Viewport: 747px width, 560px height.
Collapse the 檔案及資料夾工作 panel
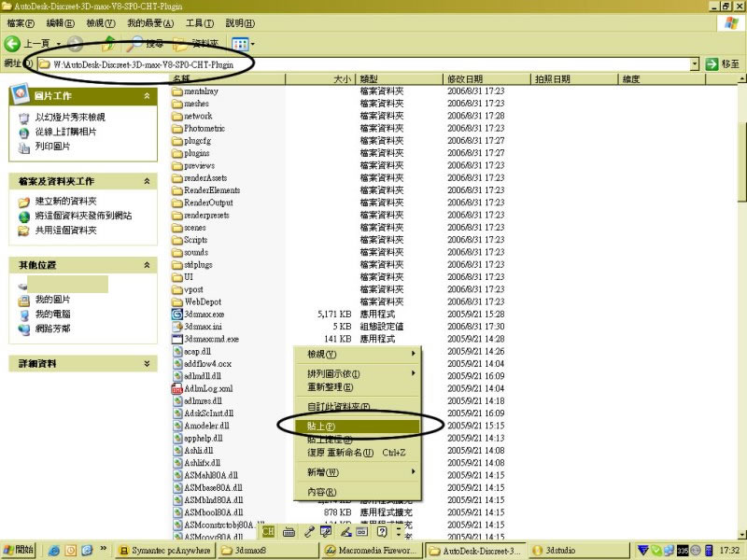pos(147,181)
